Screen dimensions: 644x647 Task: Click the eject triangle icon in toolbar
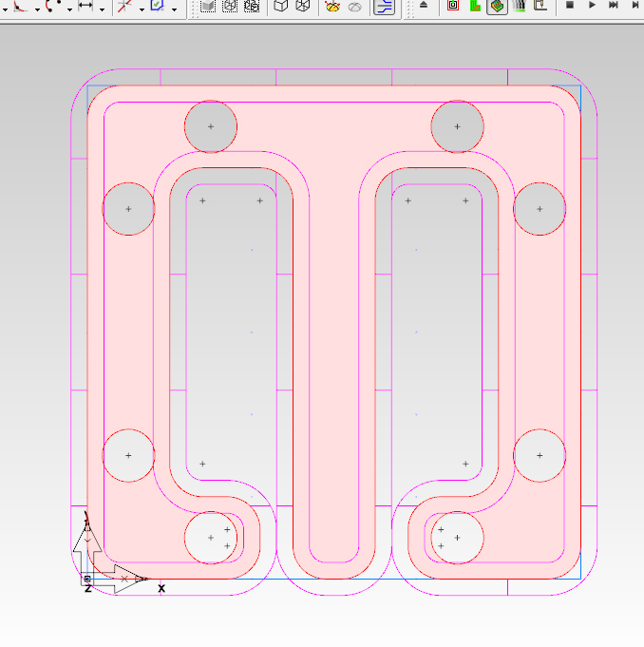424,6
